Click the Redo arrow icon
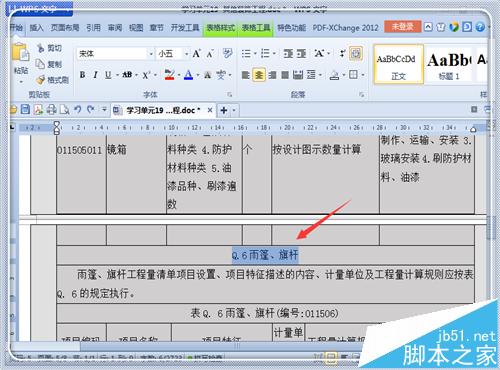 click(x=90, y=109)
